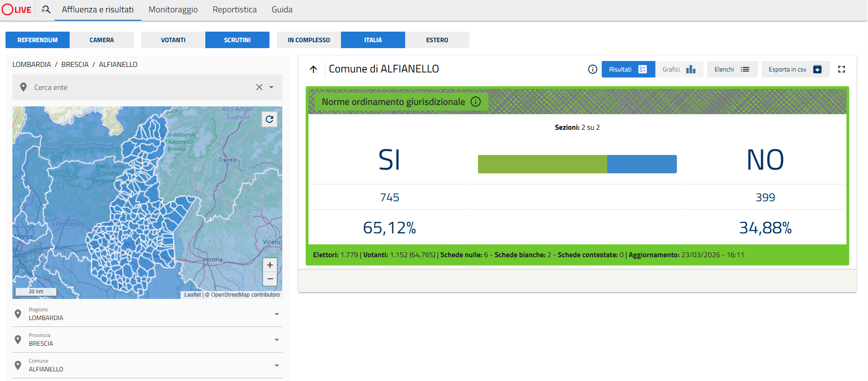Clear the Cerca ente search field

pos(259,87)
